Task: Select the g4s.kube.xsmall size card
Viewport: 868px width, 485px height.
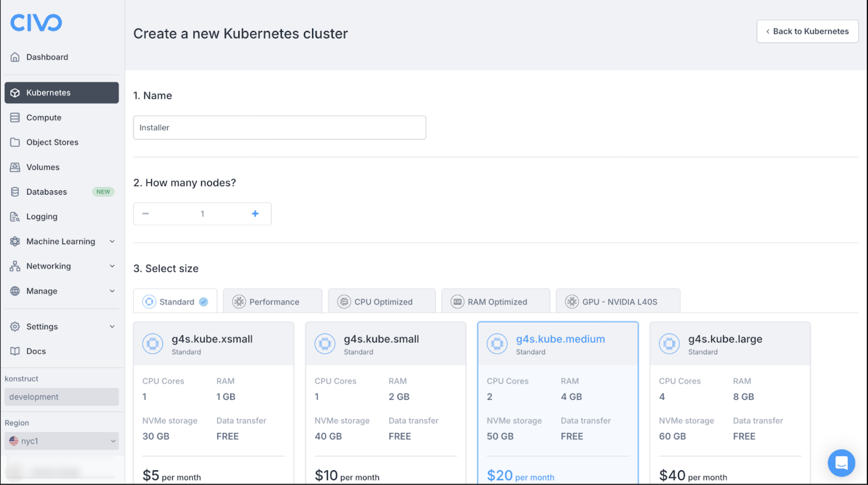Action: point(213,403)
